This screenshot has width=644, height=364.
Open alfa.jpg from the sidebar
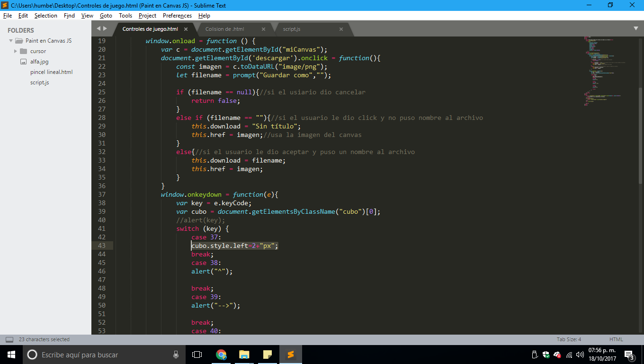[39, 62]
